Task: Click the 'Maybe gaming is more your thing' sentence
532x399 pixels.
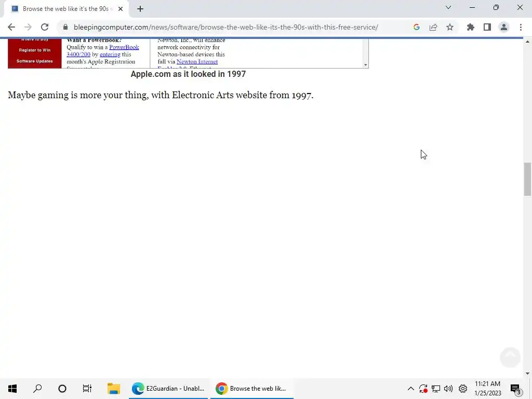Action: 161,95
